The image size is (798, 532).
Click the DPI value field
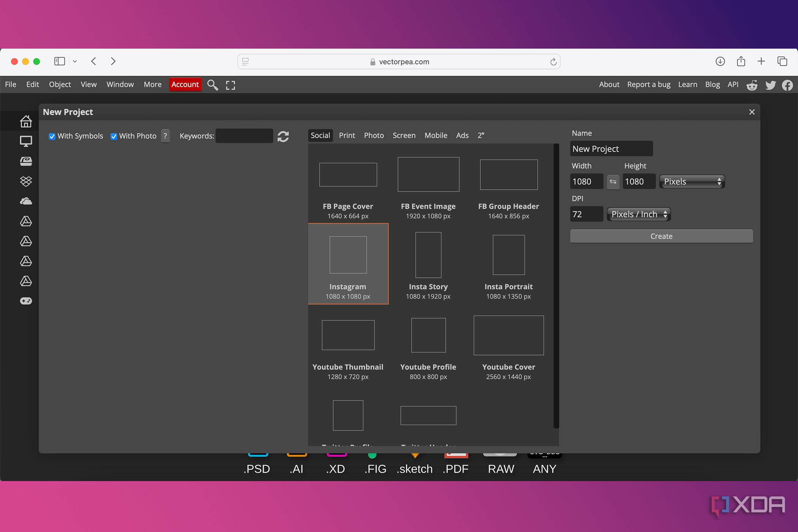point(586,214)
